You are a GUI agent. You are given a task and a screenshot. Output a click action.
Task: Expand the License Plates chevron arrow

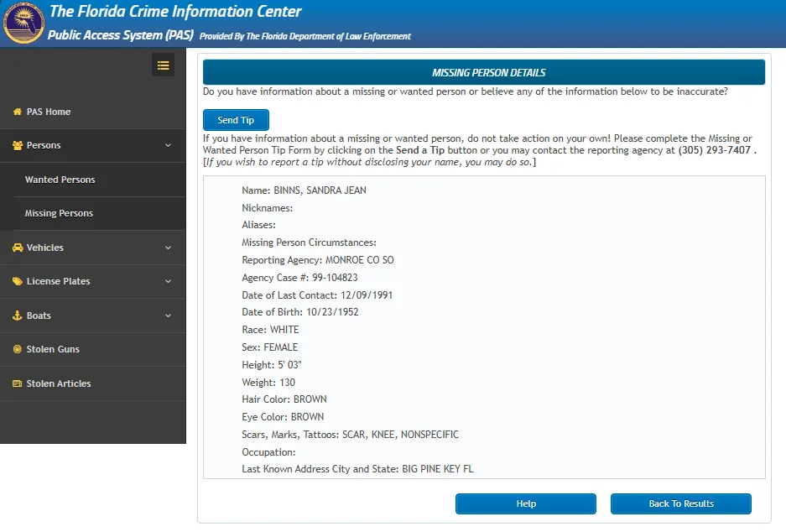pyautogui.click(x=168, y=281)
